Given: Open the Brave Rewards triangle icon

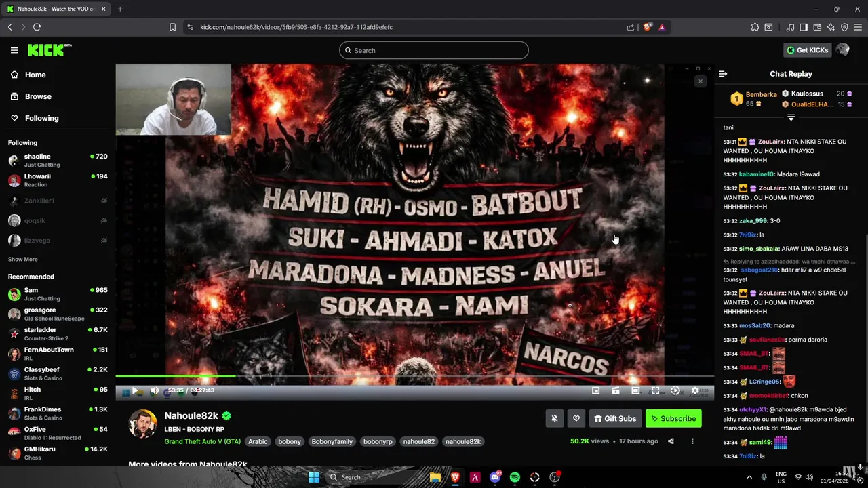Looking at the screenshot, I should point(662,27).
